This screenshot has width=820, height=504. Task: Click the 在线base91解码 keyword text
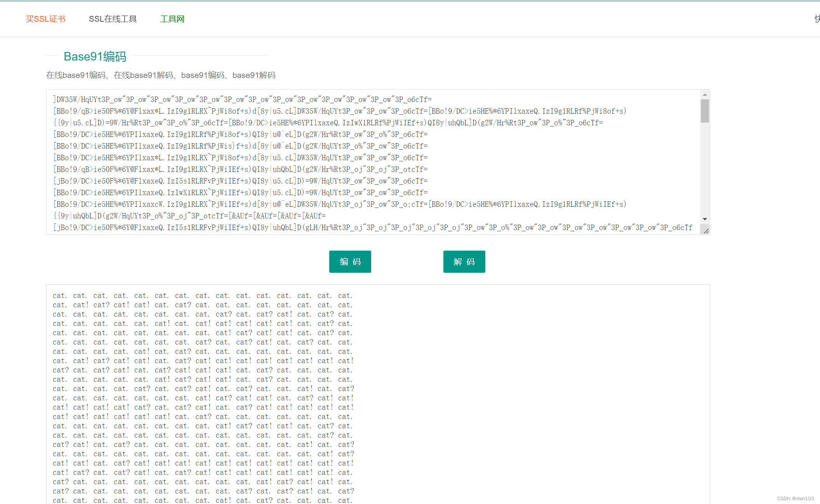(144, 75)
